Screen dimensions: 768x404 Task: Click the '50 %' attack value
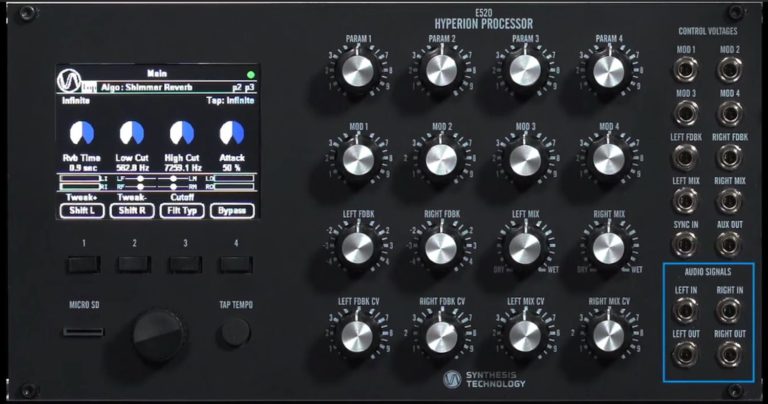point(232,167)
